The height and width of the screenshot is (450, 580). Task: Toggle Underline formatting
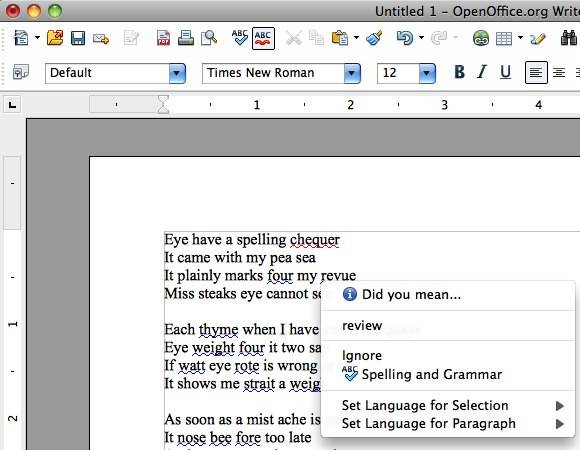[505, 72]
